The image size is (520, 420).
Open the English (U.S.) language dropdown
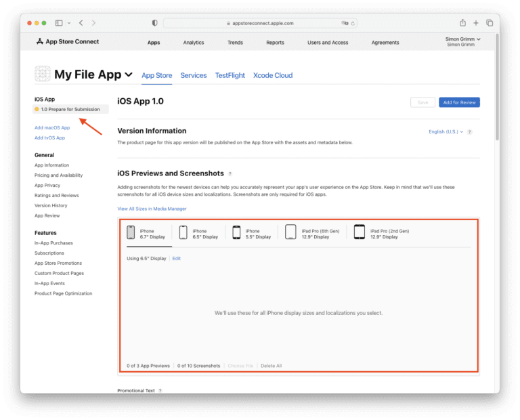pyautogui.click(x=446, y=132)
